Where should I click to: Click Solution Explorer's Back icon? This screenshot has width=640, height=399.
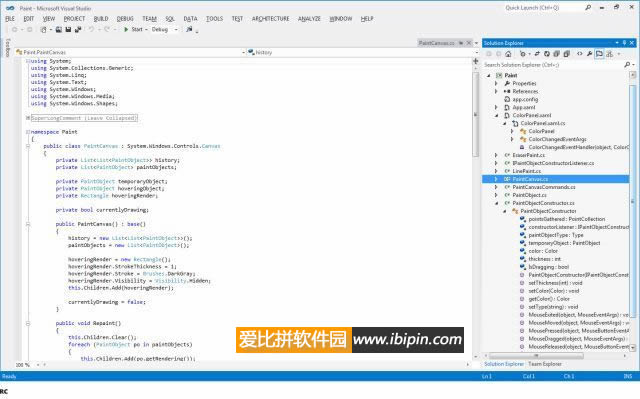489,54
